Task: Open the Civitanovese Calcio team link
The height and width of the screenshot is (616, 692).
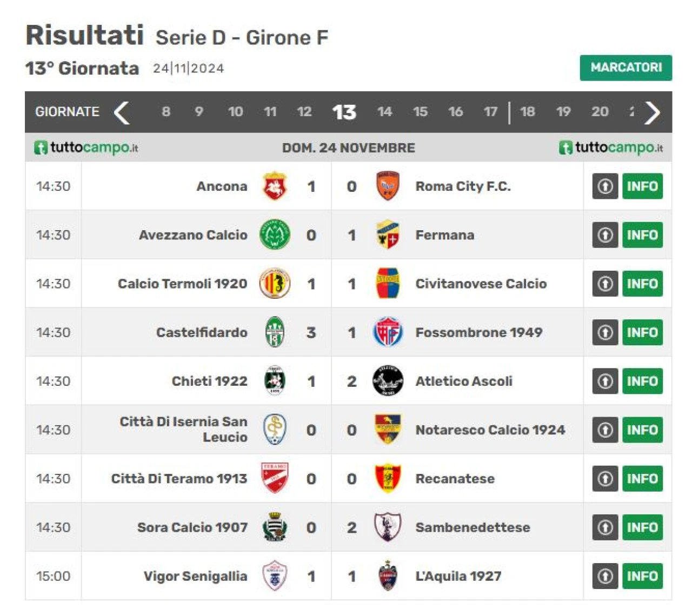Action: click(x=481, y=284)
